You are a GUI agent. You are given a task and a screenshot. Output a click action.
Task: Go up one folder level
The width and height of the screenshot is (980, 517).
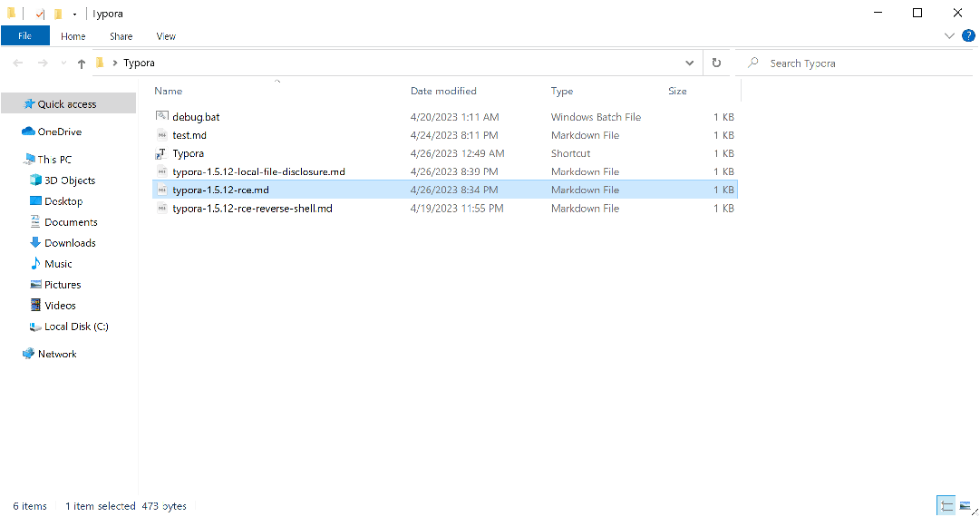82,63
